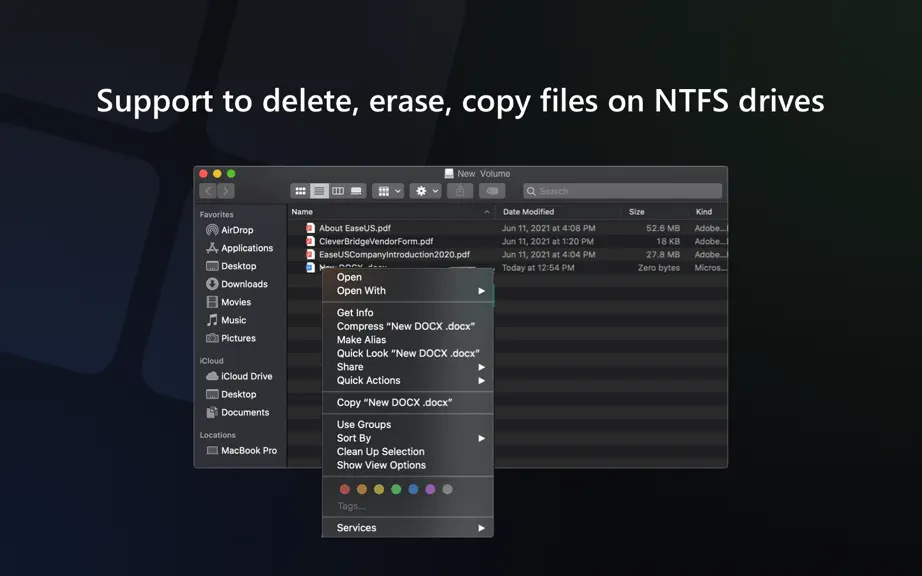Click the Share toolbar button
This screenshot has width=922, height=576.
point(460,191)
